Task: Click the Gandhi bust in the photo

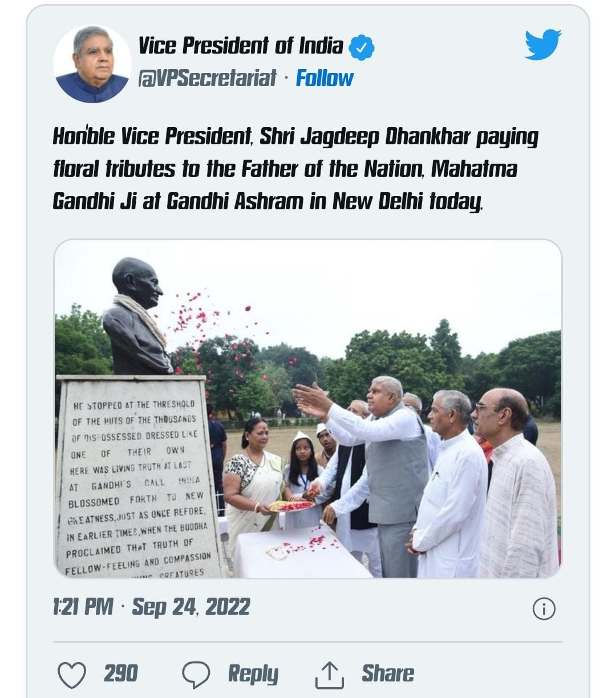Action: pos(136,316)
